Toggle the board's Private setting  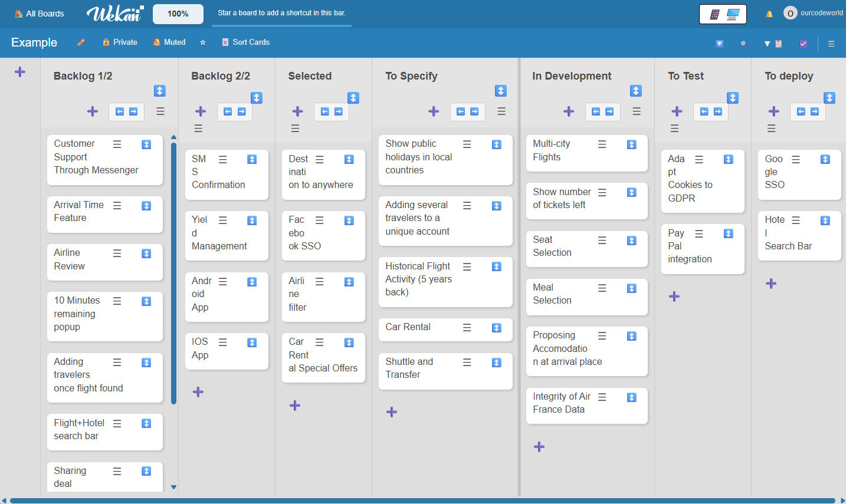point(120,42)
